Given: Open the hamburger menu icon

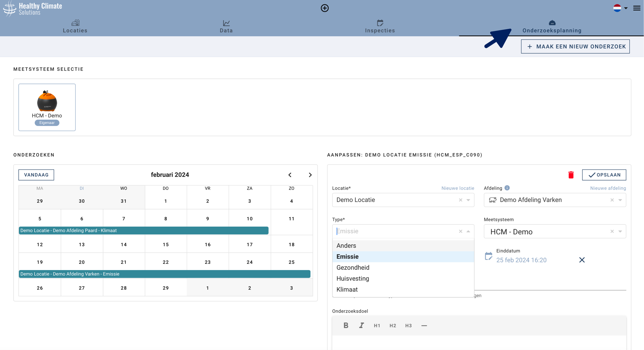Looking at the screenshot, I should [x=637, y=8].
